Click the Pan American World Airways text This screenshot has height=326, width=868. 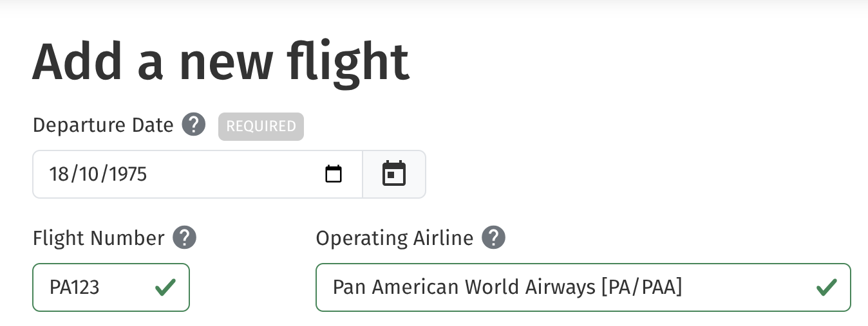[x=464, y=287]
